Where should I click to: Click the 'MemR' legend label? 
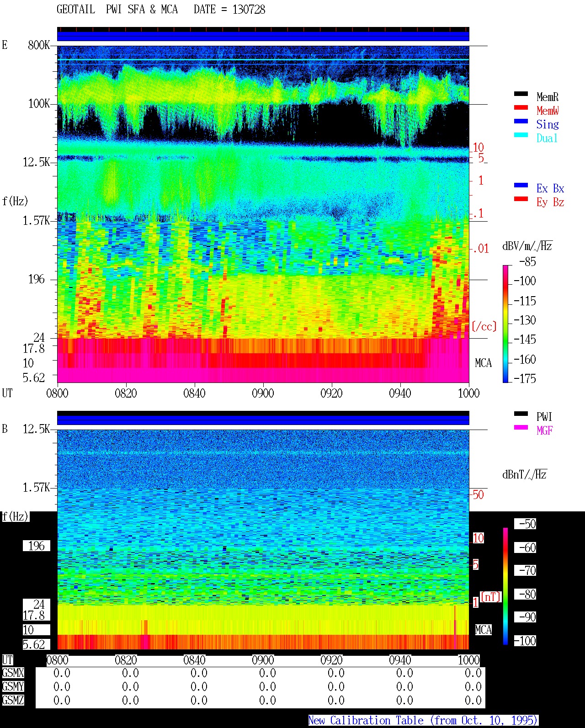[x=548, y=97]
